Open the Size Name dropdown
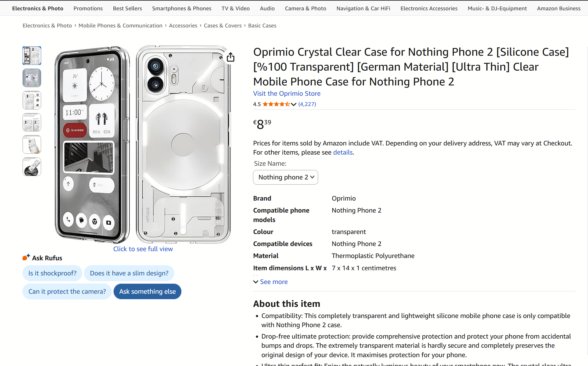 tap(285, 177)
